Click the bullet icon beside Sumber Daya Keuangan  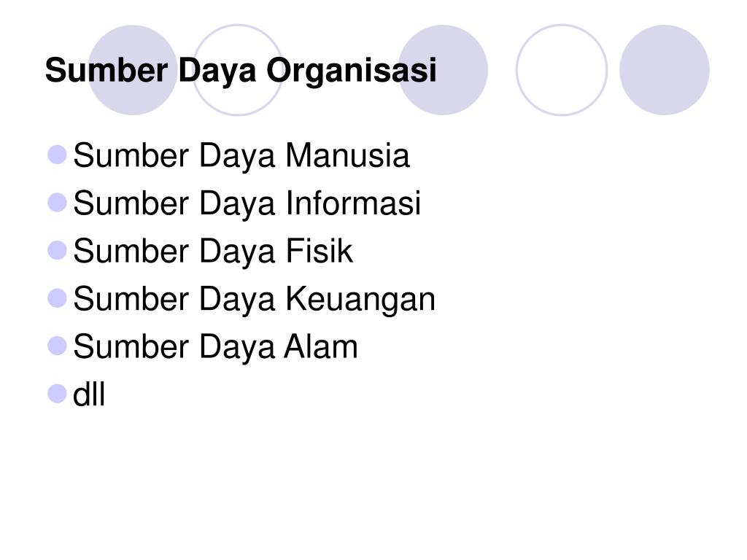57,298
